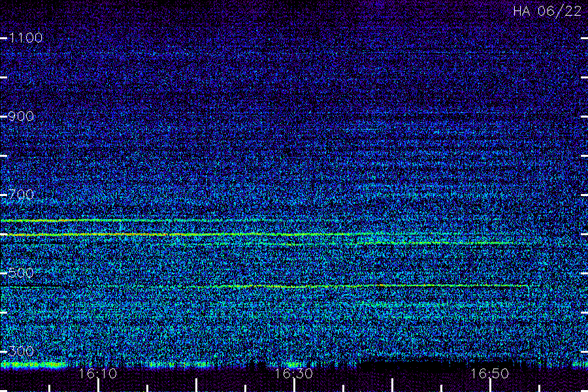
Task: Click the 16:50 time axis label
Action: tap(489, 374)
